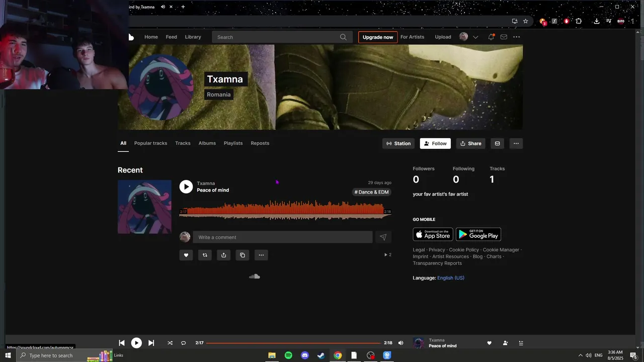Click Upgrade now button

click(x=378, y=37)
